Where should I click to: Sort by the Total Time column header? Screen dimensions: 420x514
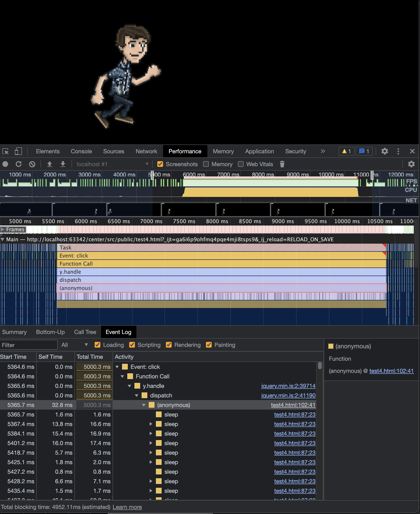pyautogui.click(x=94, y=357)
